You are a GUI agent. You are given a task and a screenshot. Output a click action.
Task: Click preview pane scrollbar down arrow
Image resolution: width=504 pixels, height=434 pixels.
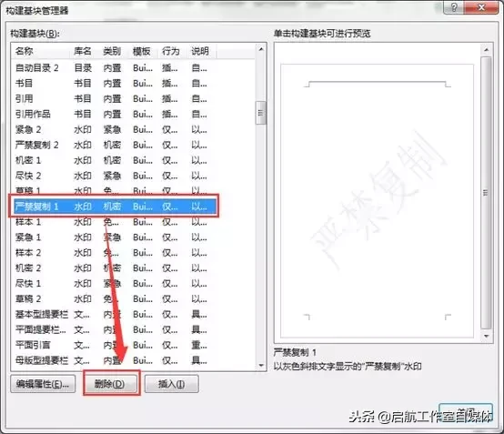487,337
